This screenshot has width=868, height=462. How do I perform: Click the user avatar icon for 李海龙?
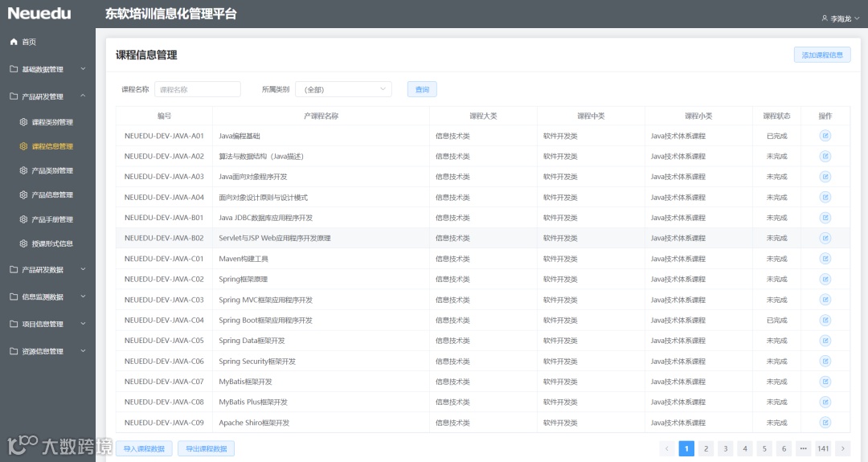825,18
